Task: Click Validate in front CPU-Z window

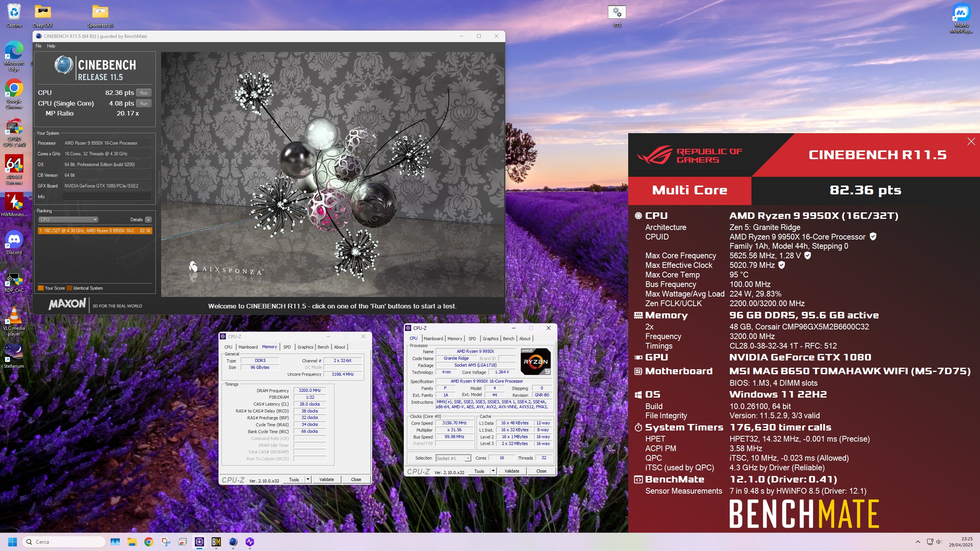Action: tap(512, 471)
